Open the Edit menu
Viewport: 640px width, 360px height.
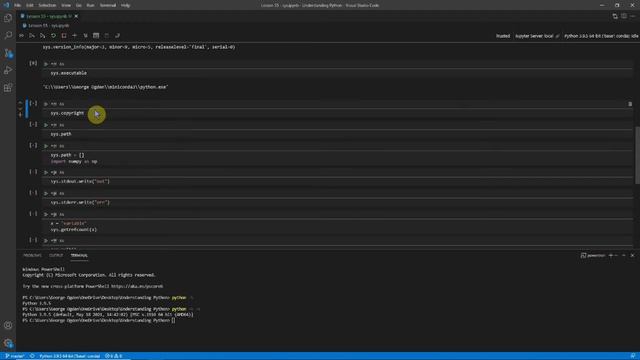click(30, 5)
